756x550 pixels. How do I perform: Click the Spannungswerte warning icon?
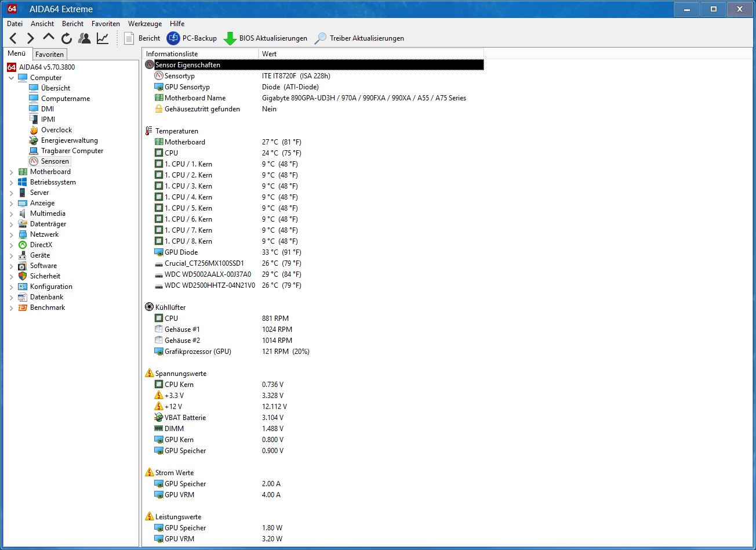click(149, 374)
